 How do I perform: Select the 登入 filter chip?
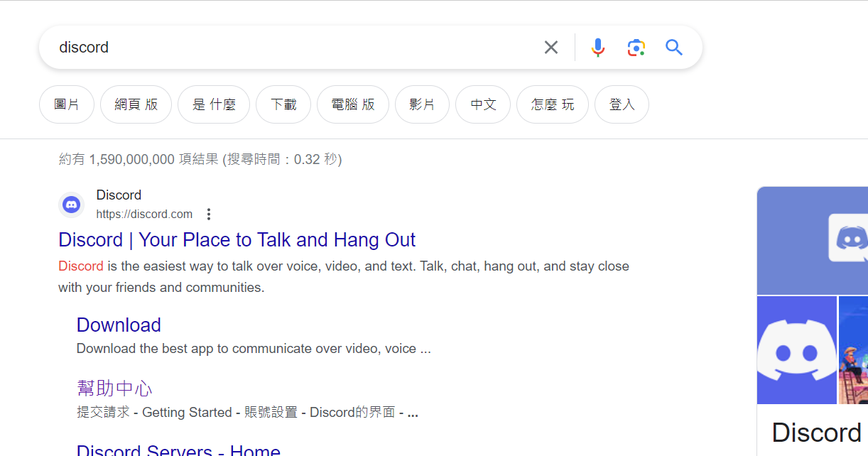(x=622, y=104)
